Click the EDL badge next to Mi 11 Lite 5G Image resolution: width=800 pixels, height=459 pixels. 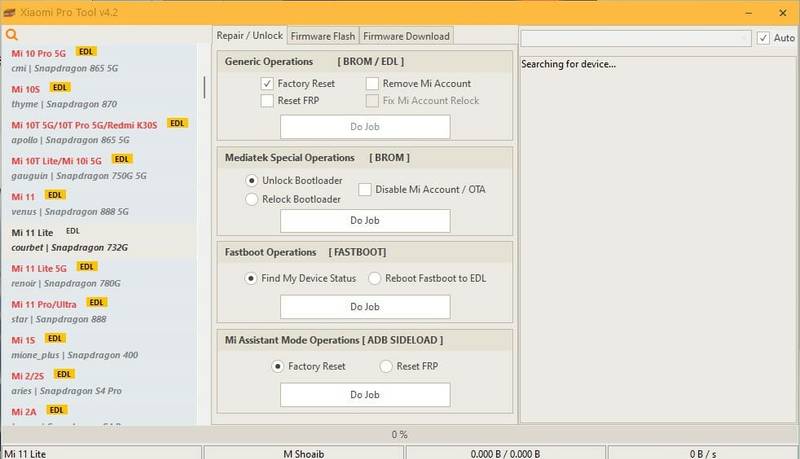pos(87,267)
